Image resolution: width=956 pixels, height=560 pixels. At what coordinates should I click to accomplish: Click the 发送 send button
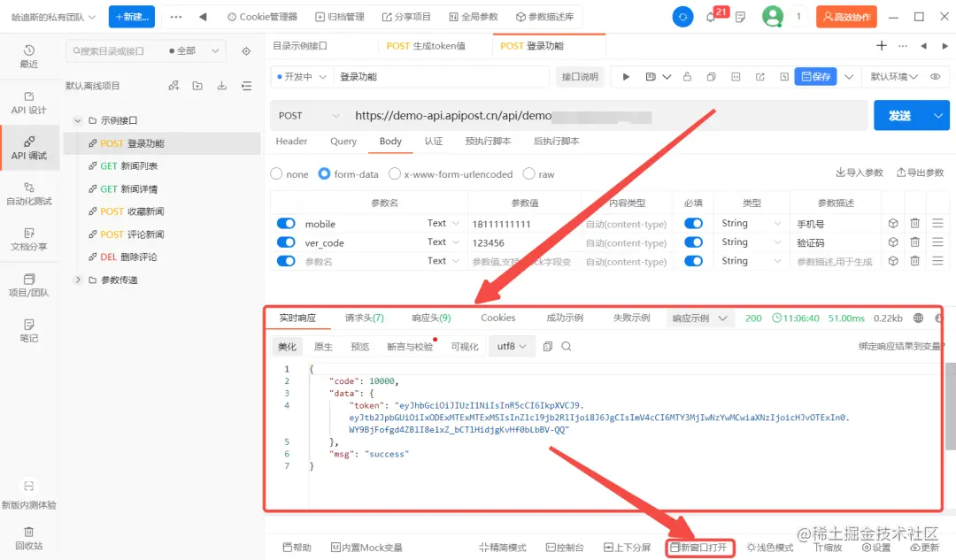900,116
